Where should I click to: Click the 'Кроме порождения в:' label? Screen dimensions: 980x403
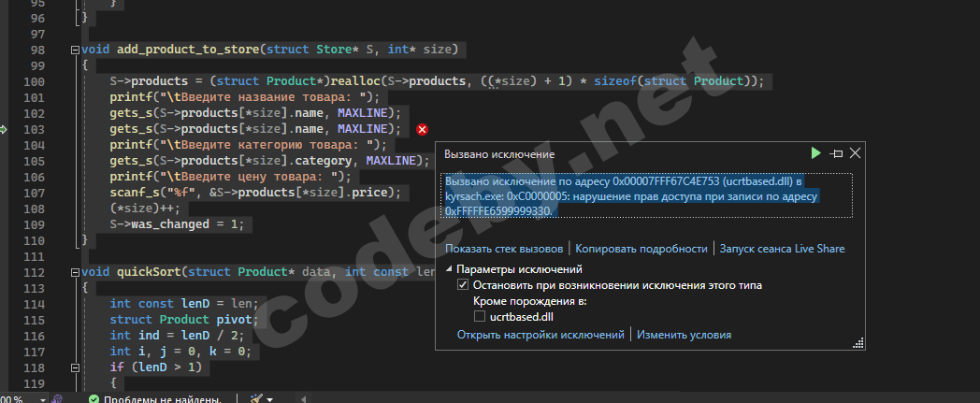point(530,301)
